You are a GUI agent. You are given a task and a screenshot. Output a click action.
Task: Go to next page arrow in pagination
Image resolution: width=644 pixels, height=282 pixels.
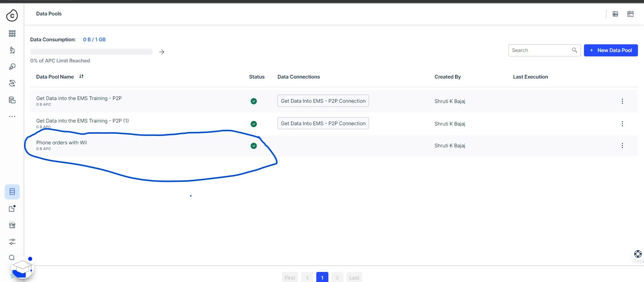pyautogui.click(x=337, y=277)
